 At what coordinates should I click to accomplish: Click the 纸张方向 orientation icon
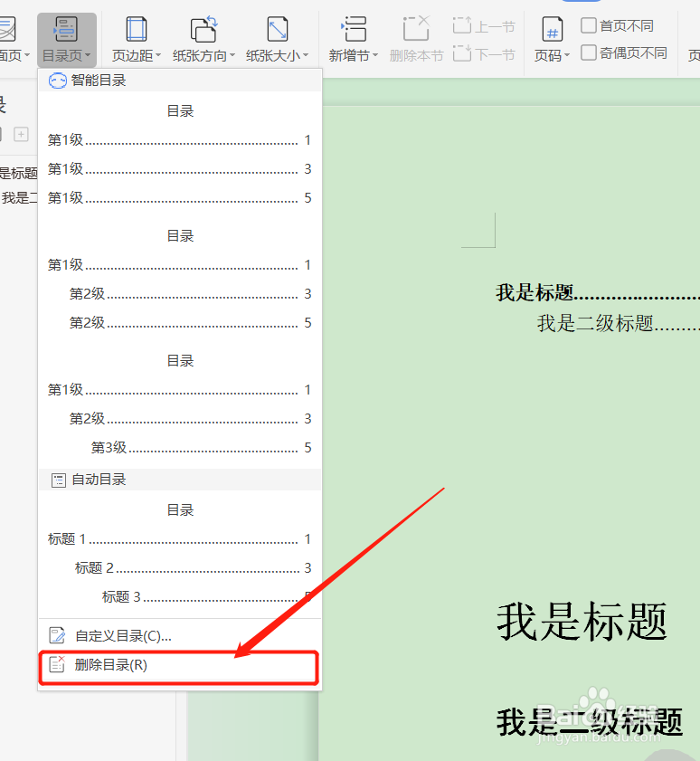pos(203,29)
